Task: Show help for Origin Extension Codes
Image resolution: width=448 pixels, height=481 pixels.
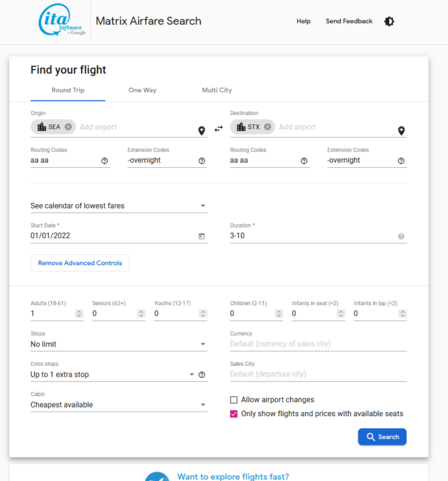Action: pyautogui.click(x=202, y=161)
